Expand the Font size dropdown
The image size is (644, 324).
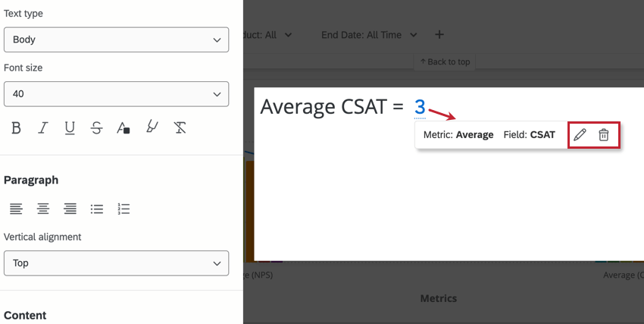click(x=116, y=94)
